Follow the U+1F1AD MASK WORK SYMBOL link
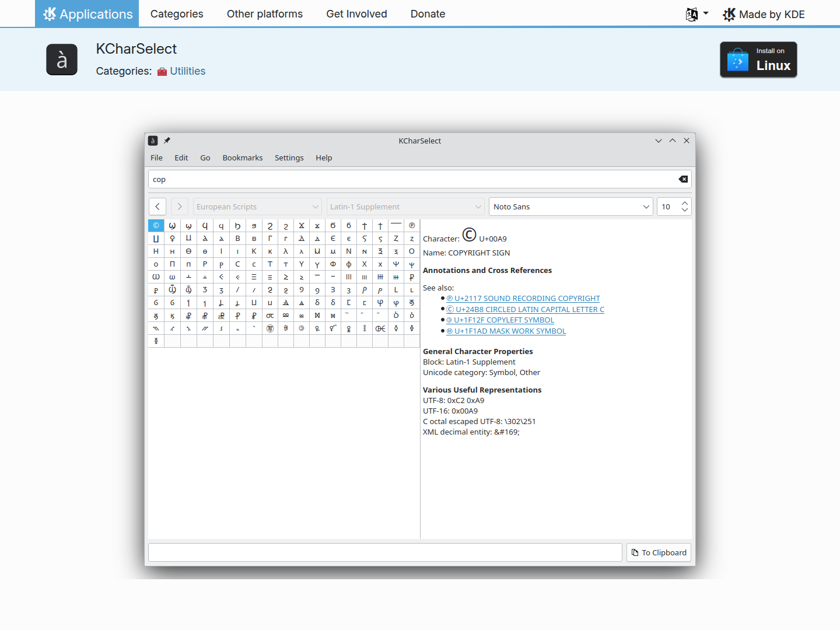The width and height of the screenshot is (840, 630). (x=506, y=331)
